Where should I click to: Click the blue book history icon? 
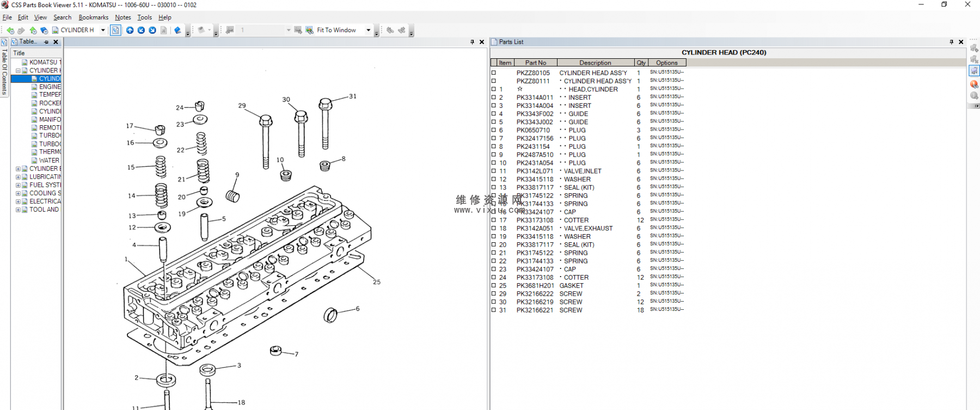tap(44, 30)
